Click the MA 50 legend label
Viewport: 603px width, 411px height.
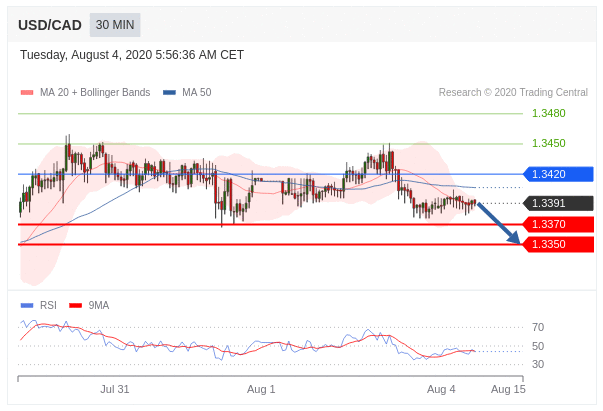tap(197, 92)
